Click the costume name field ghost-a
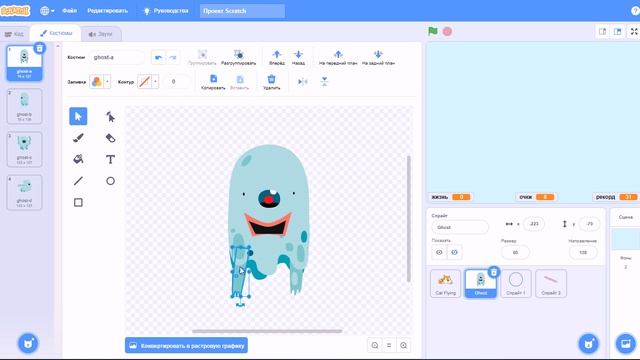This screenshot has width=640, height=360. (117, 58)
